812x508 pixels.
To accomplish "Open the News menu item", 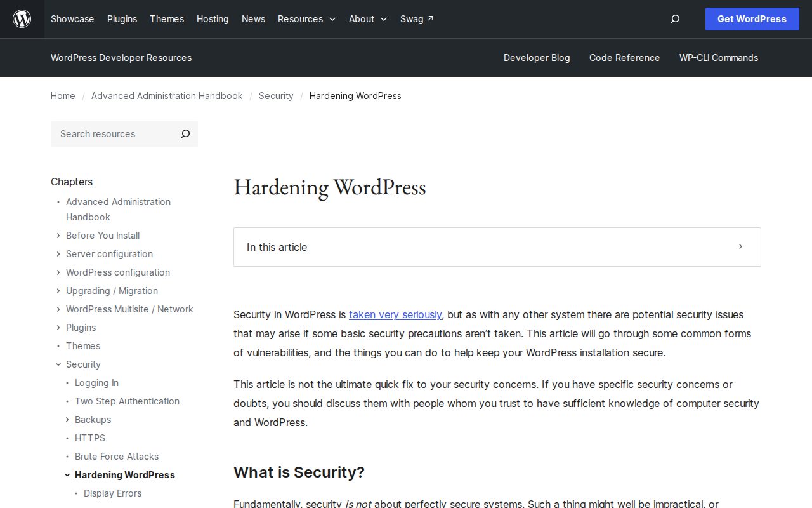I will click(x=253, y=19).
